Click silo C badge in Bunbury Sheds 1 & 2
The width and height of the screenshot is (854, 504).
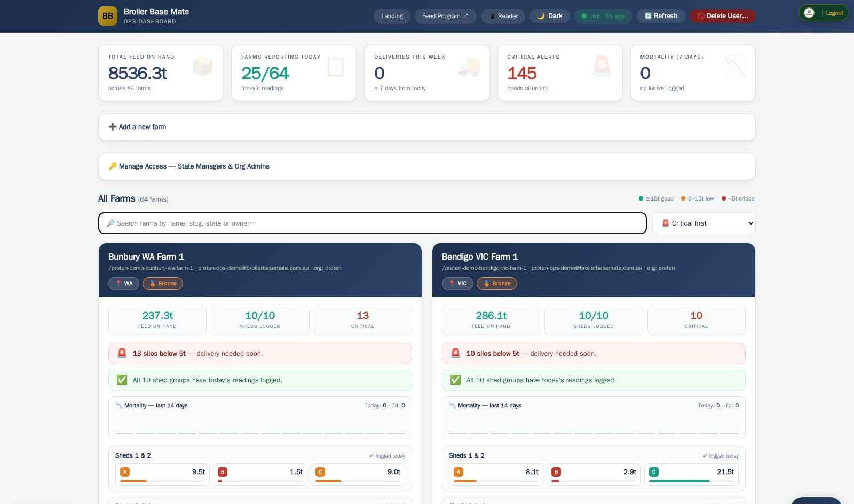320,472
